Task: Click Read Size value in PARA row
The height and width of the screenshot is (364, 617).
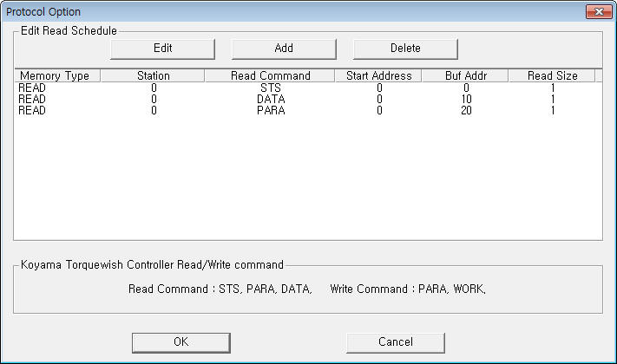Action: 553,110
